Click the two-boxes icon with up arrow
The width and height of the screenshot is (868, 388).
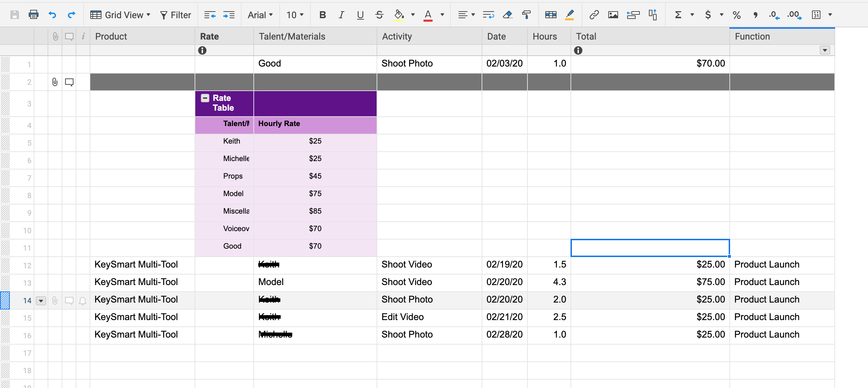coord(653,15)
